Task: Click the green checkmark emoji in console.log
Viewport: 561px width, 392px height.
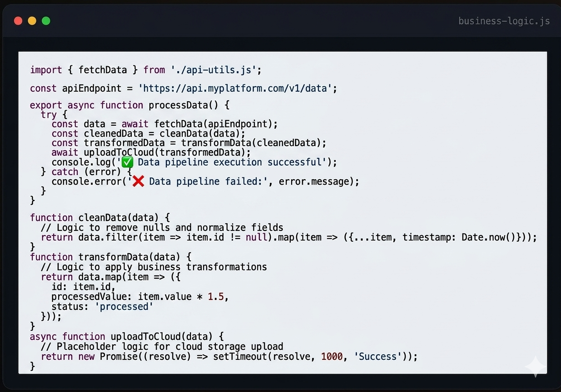Action: 128,162
